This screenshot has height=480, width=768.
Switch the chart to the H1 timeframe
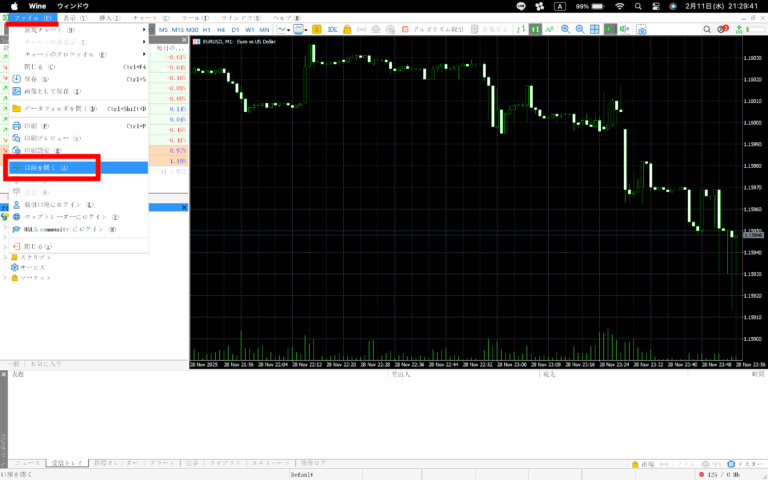[x=207, y=30]
